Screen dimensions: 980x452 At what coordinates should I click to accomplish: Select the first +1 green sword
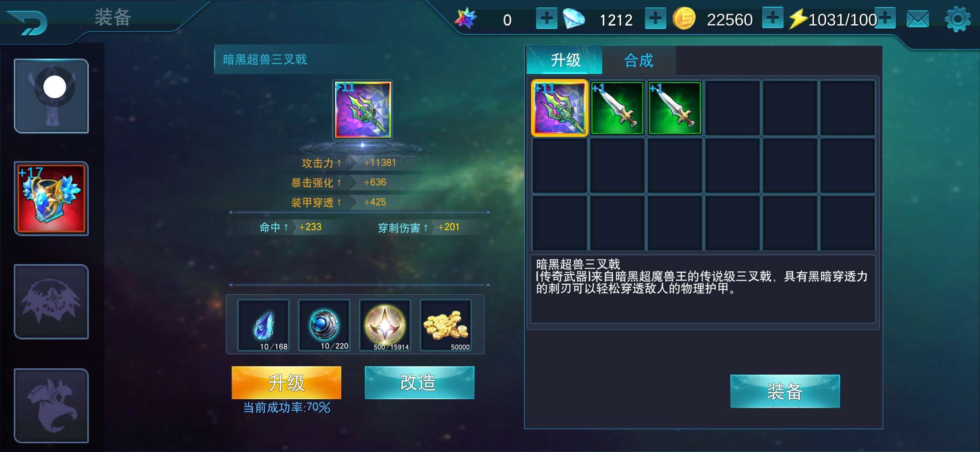pyautogui.click(x=617, y=108)
